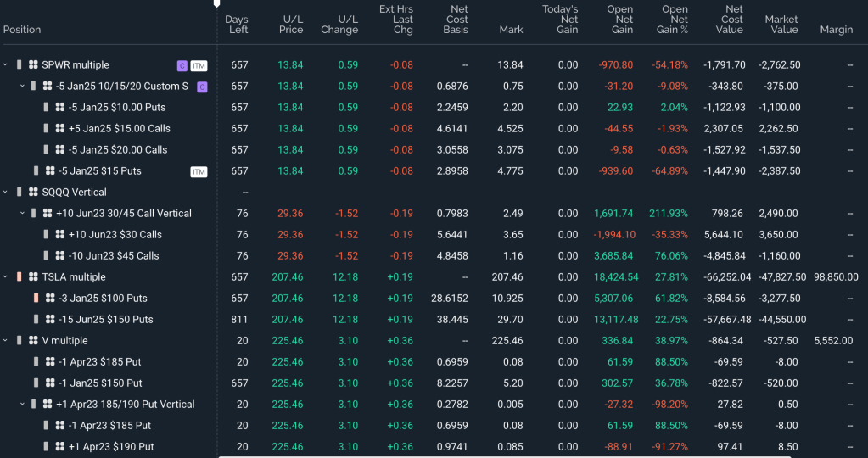Sort by the Days Left column header
Image resolution: width=868 pixels, height=458 pixels.
pyautogui.click(x=238, y=25)
